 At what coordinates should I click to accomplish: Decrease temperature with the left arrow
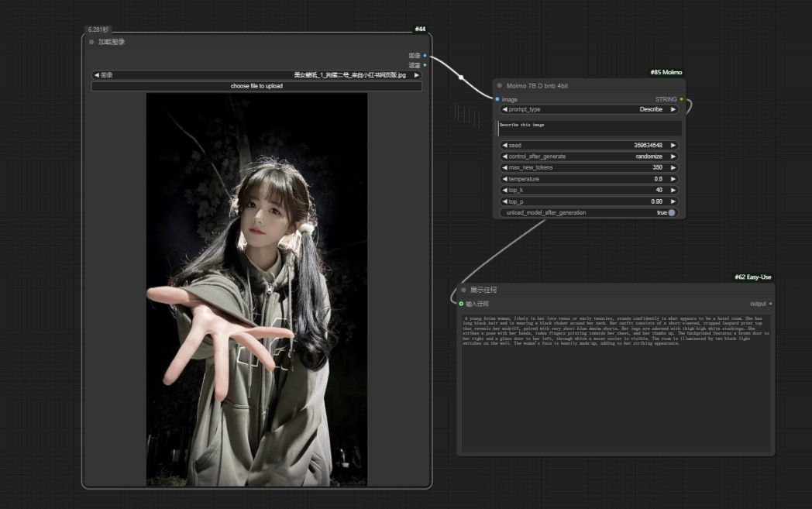(x=505, y=179)
